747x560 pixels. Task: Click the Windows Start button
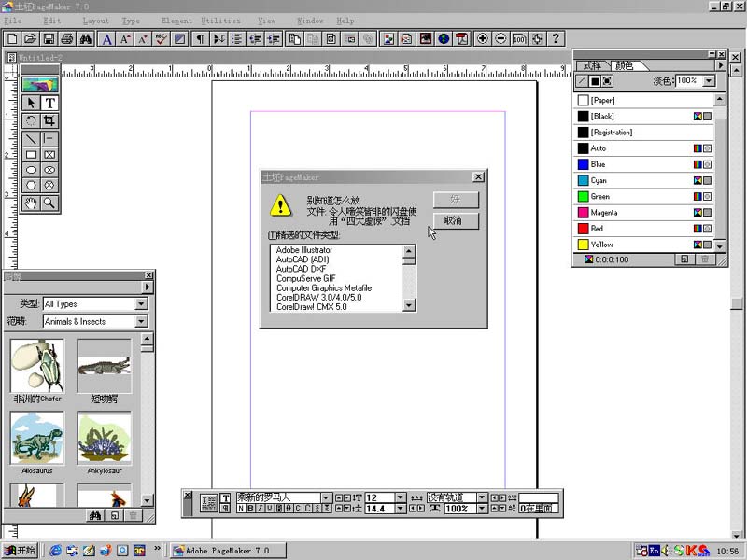tap(19, 551)
